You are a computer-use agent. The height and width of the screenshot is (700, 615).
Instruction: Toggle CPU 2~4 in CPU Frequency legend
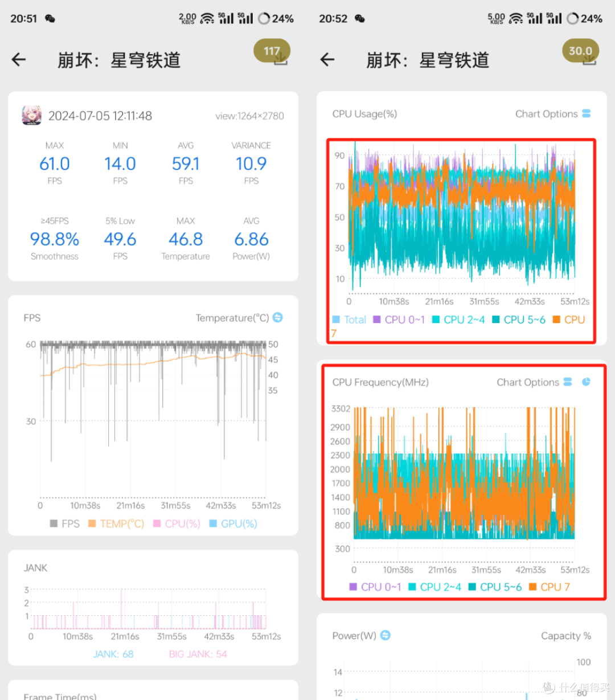coord(434,587)
